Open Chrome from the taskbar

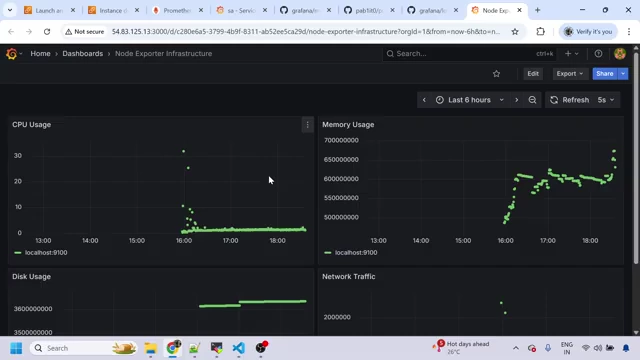[x=173, y=348]
